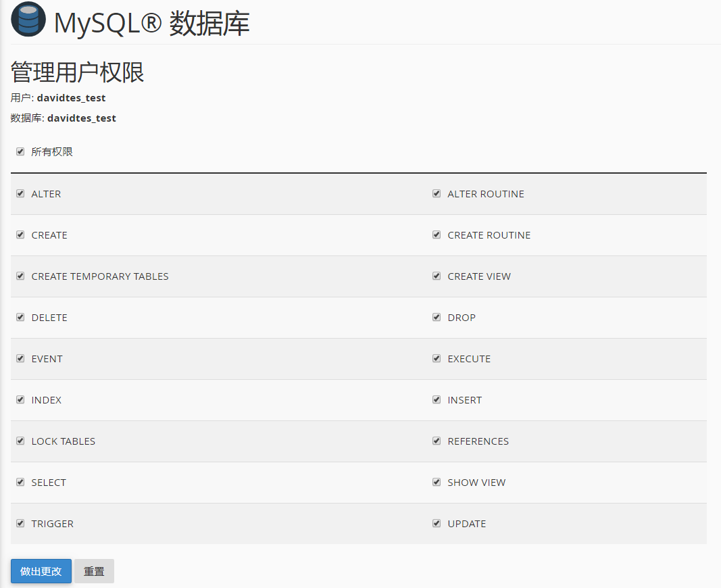Toggle the LOCK TABLES checkbox
The height and width of the screenshot is (588, 721).
(20, 441)
